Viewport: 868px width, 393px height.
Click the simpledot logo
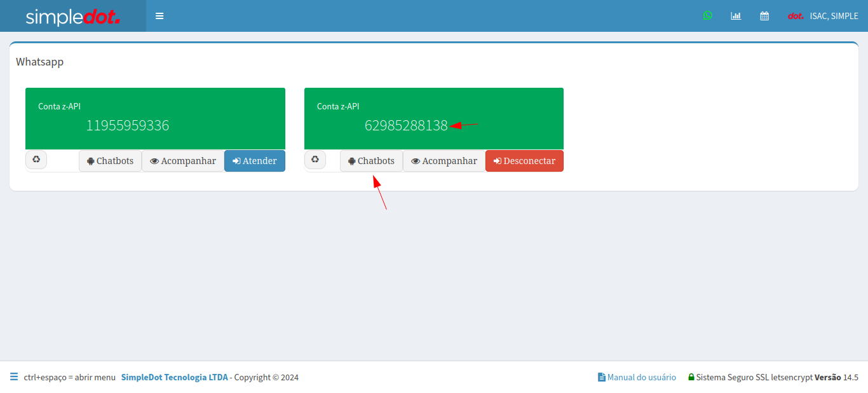tap(73, 17)
